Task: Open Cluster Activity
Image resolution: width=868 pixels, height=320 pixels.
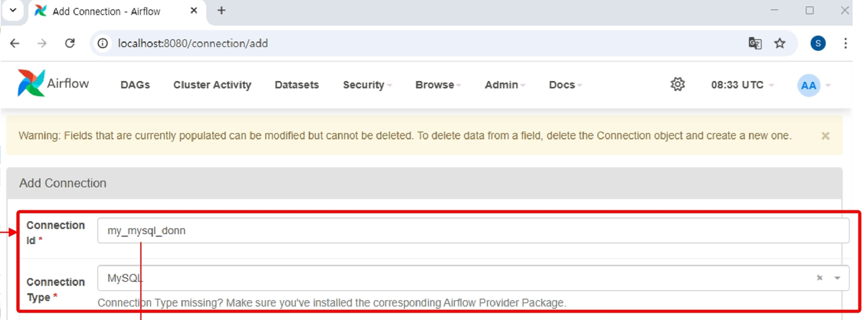Action: (213, 85)
